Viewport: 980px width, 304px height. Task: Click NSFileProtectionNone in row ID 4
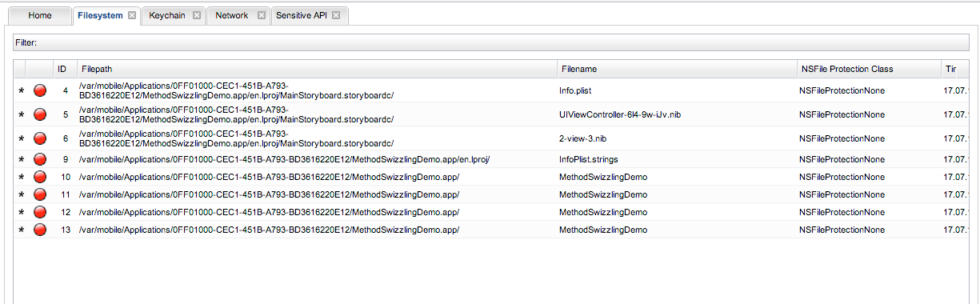pos(842,90)
